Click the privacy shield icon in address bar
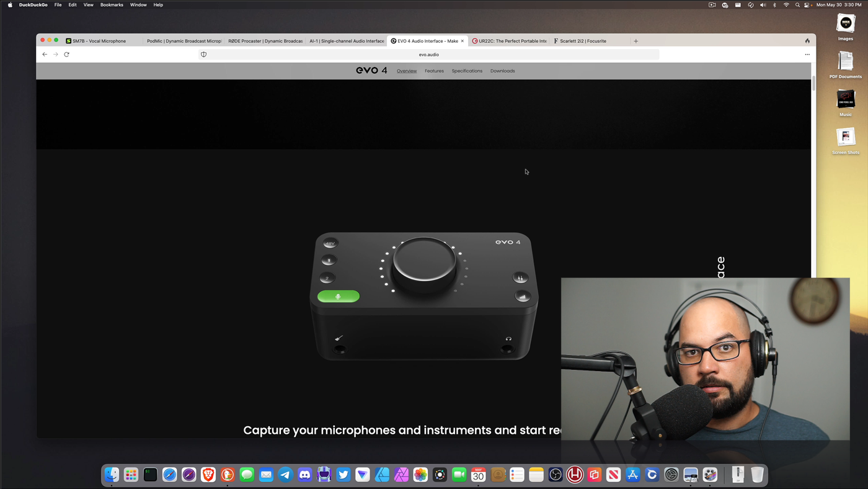 pos(203,55)
